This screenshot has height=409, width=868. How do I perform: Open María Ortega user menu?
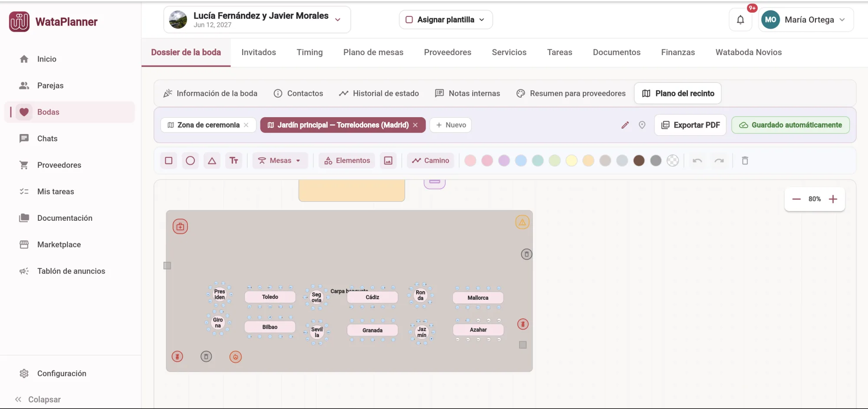pyautogui.click(x=806, y=20)
